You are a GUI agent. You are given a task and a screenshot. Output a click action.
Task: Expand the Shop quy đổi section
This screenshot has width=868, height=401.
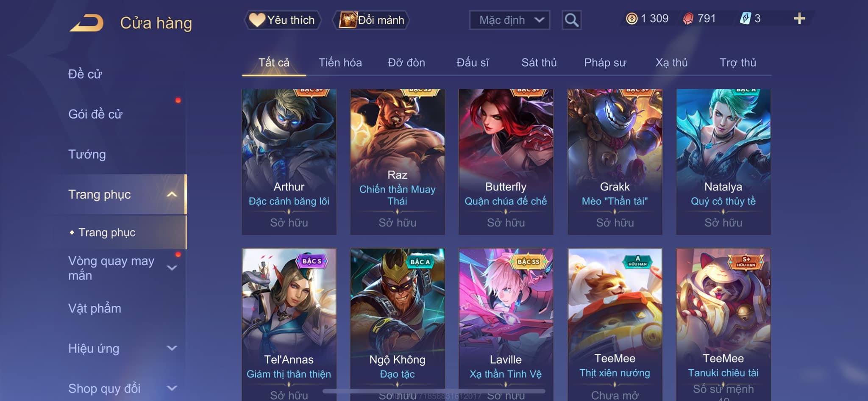[x=172, y=388]
